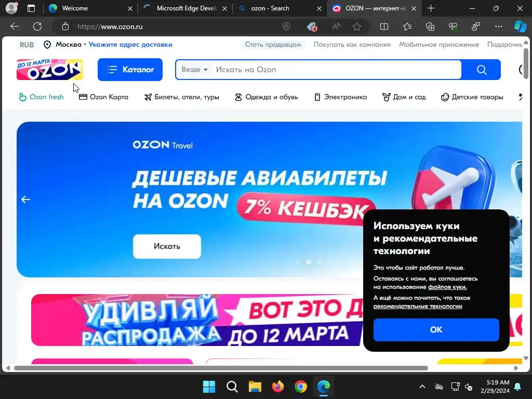Click the Москва city label

69,45
